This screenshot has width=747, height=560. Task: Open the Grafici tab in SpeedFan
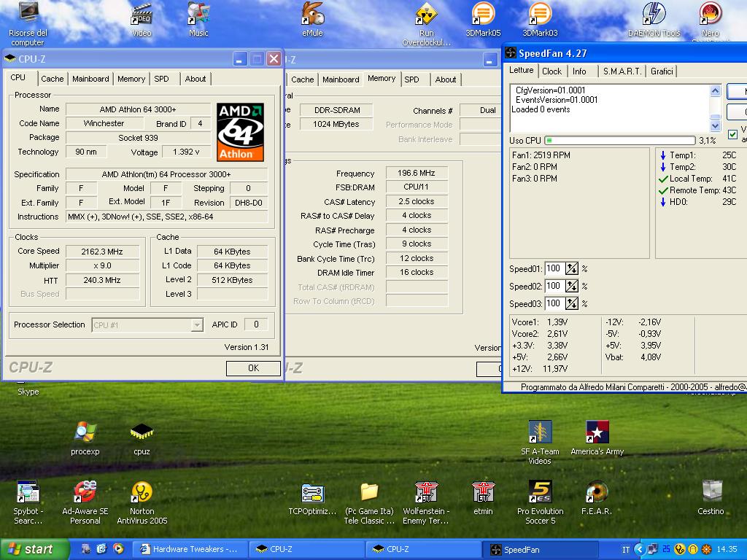662,71
